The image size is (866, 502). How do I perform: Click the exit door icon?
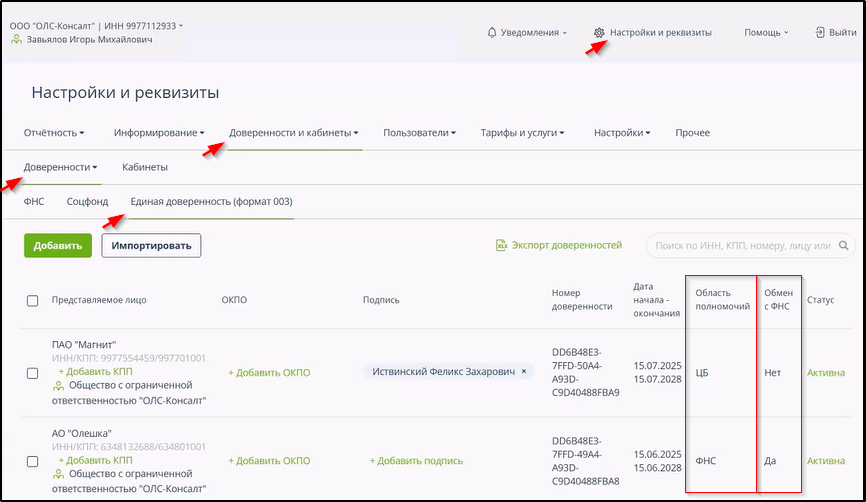pyautogui.click(x=820, y=33)
